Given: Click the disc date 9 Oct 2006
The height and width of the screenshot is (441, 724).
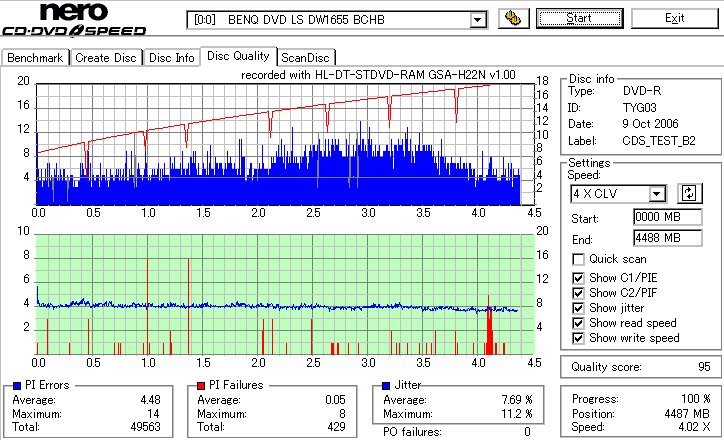Looking at the screenshot, I should pyautogui.click(x=650, y=124).
